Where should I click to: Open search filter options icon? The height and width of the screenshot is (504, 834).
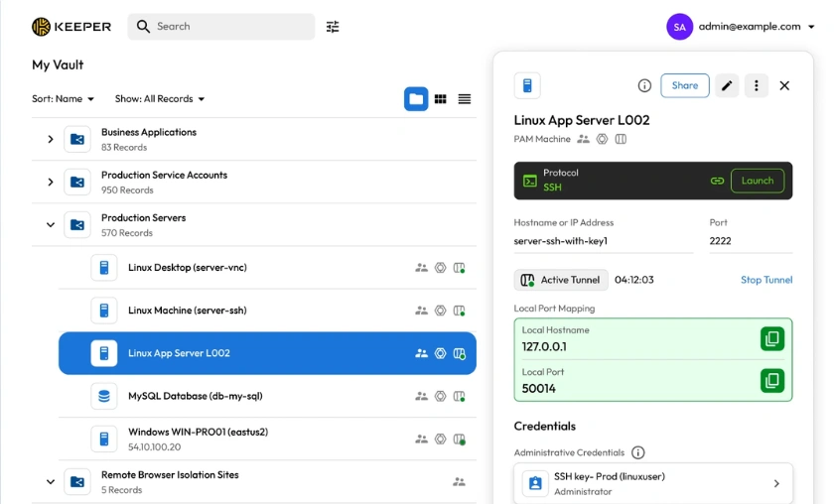(x=333, y=27)
